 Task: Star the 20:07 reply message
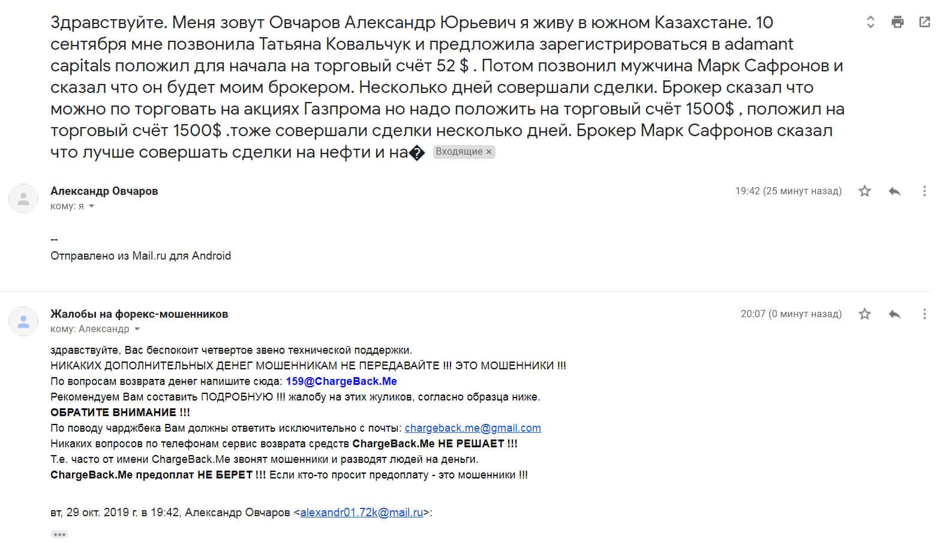tap(864, 314)
